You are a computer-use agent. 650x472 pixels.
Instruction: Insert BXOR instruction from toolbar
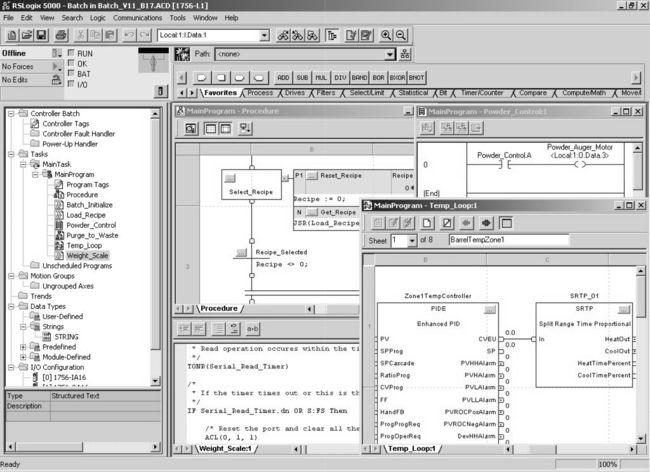[x=397, y=77]
